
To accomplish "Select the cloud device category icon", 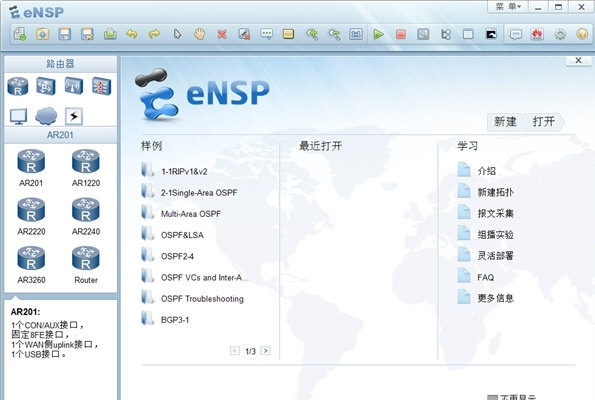I will (x=46, y=116).
